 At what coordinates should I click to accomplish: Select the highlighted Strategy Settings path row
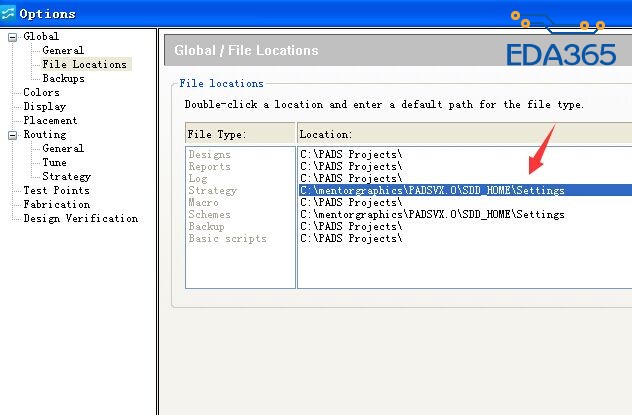pyautogui.click(x=432, y=190)
